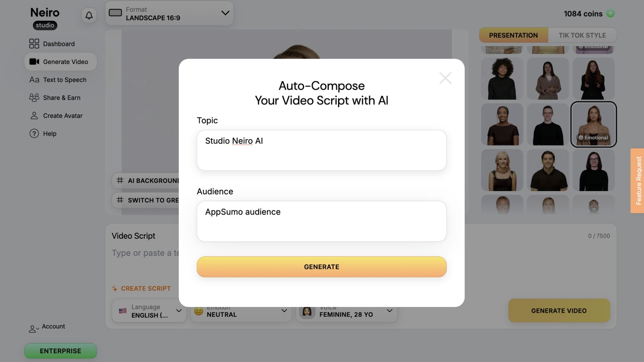This screenshot has height=362, width=644.
Task: Click the Generate Video camera icon
Action: (x=34, y=62)
